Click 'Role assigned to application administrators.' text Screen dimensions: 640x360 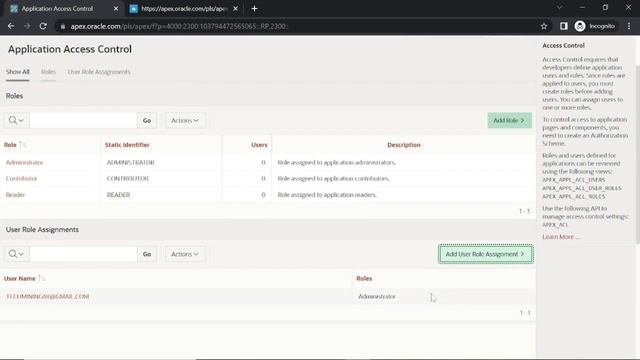[337, 162]
